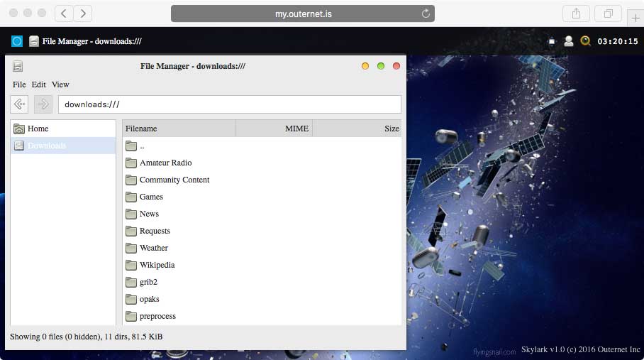The width and height of the screenshot is (644, 360).
Task: Select the 'preprocess' folder name
Action: pyautogui.click(x=157, y=317)
